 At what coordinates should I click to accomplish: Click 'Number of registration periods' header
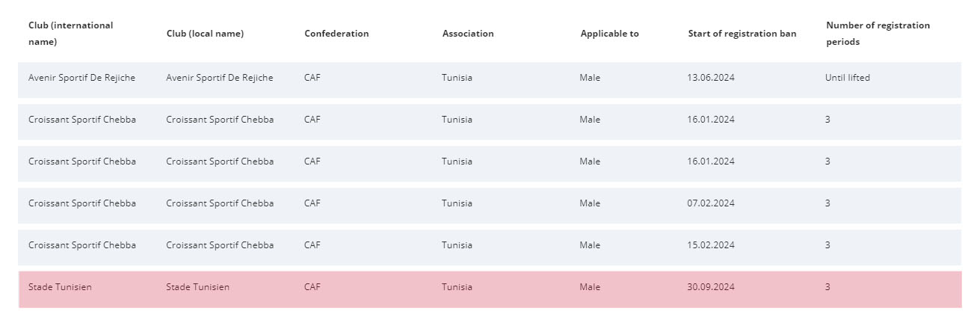(x=878, y=34)
